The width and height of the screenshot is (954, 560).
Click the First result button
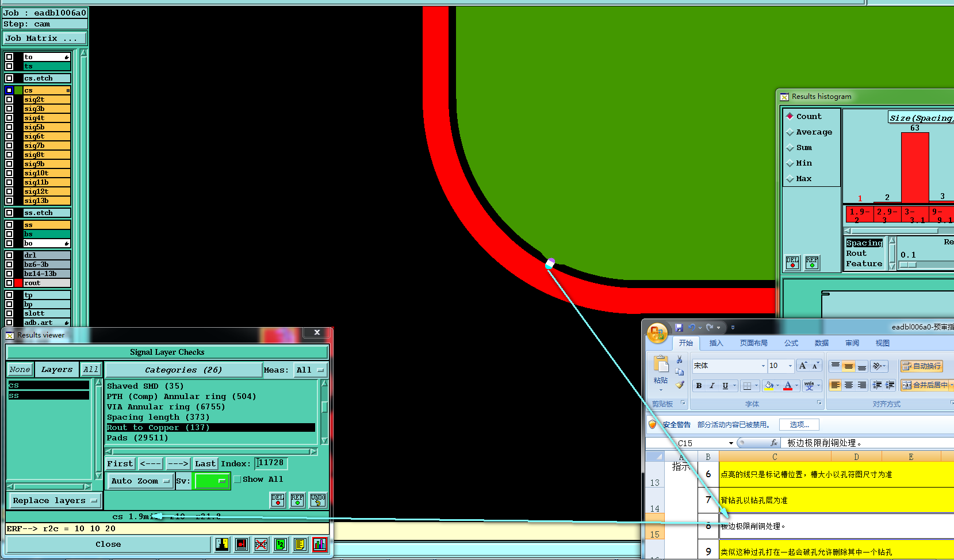pos(120,463)
